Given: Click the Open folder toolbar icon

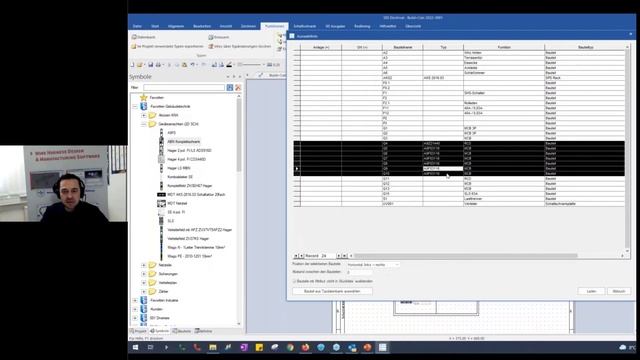Looking at the screenshot, I should click(x=140, y=65).
